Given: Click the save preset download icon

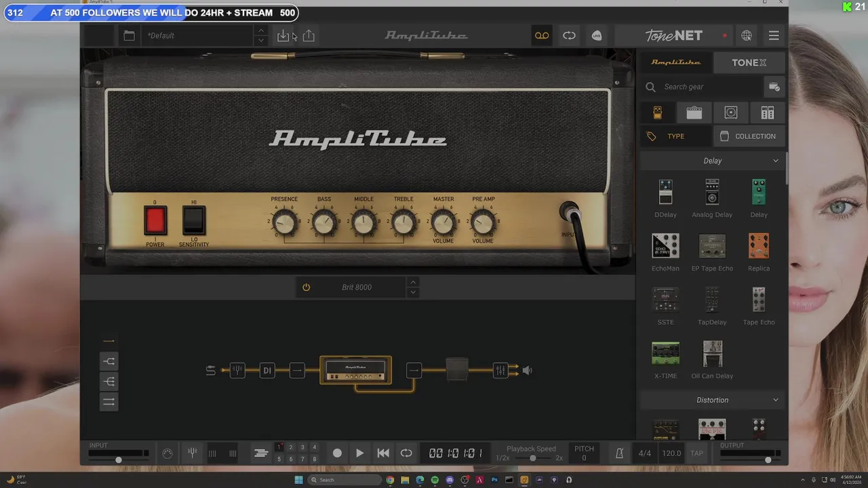Looking at the screenshot, I should tap(283, 36).
